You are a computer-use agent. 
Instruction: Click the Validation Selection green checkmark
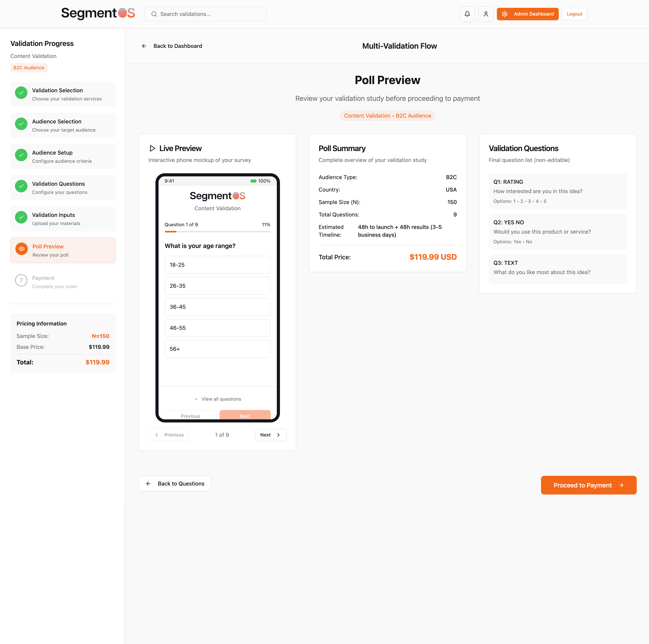point(21,92)
